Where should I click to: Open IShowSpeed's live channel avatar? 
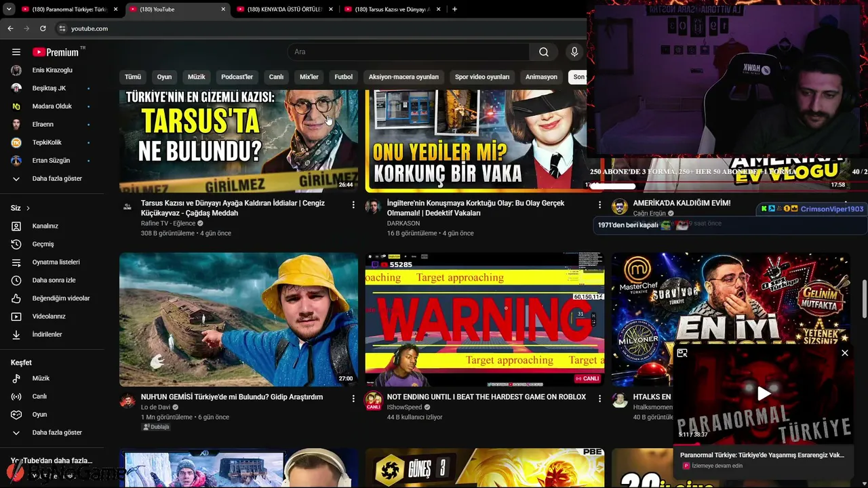click(x=373, y=401)
